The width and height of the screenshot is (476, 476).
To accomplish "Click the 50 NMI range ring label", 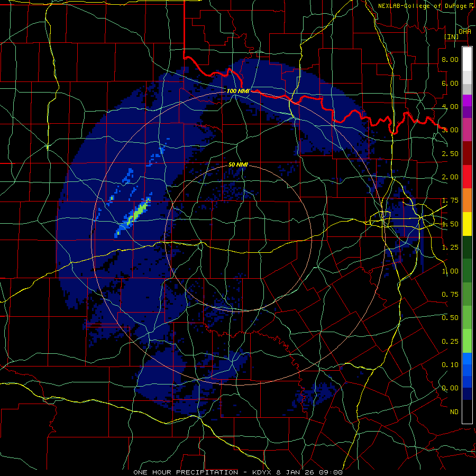I will coord(238,164).
